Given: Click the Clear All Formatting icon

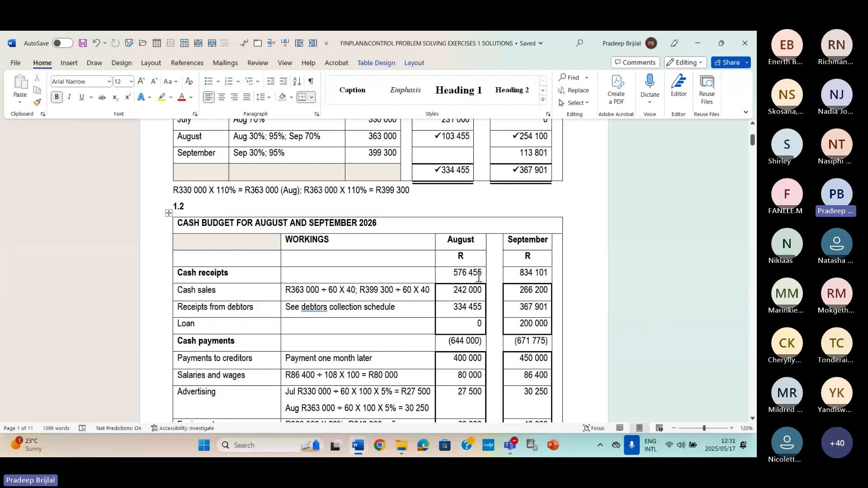Looking at the screenshot, I should (189, 81).
